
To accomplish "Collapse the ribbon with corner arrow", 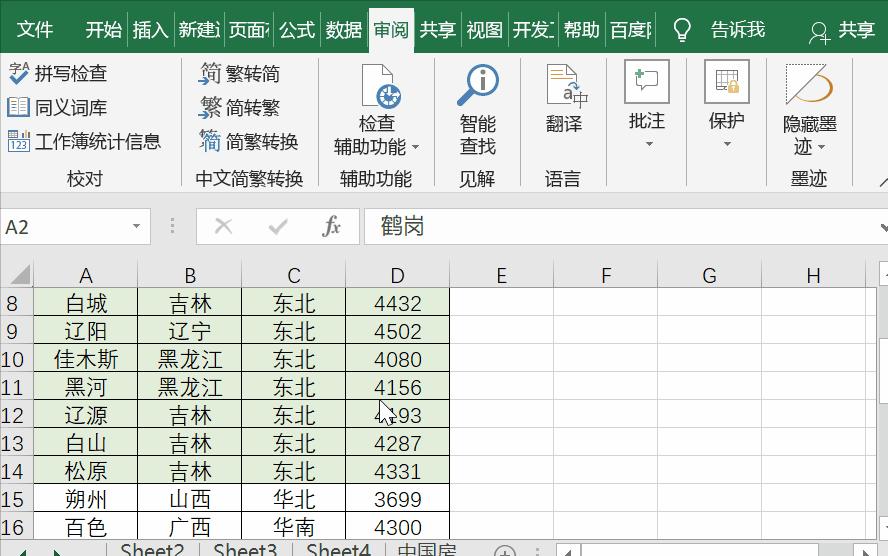I will pyautogui.click(x=883, y=181).
